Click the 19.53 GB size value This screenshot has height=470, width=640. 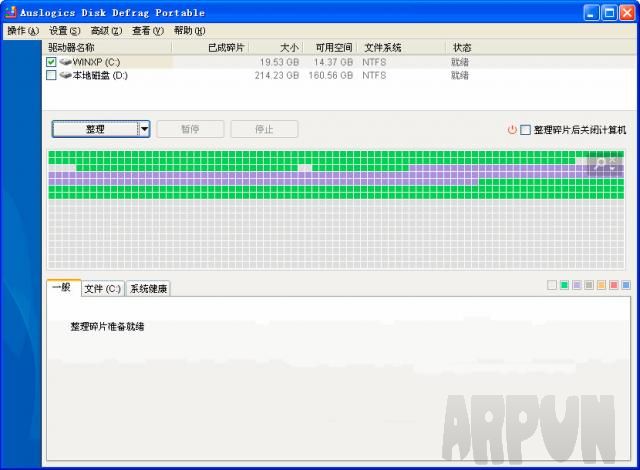279,62
